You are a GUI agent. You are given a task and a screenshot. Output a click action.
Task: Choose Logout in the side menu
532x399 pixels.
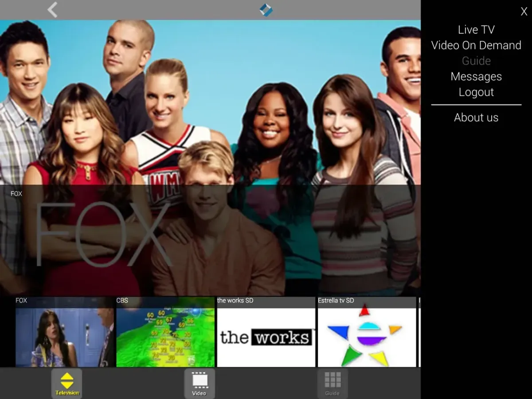(x=476, y=92)
